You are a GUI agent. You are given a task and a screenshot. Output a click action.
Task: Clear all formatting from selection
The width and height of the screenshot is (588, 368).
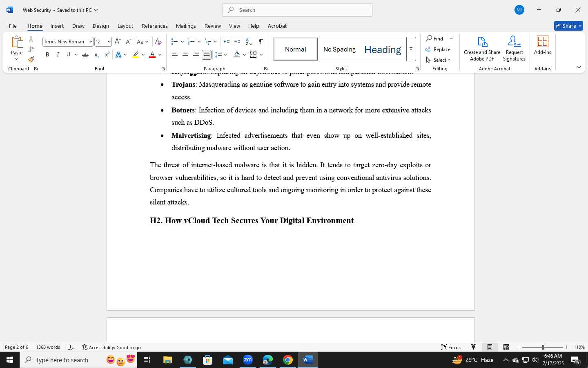(158, 42)
